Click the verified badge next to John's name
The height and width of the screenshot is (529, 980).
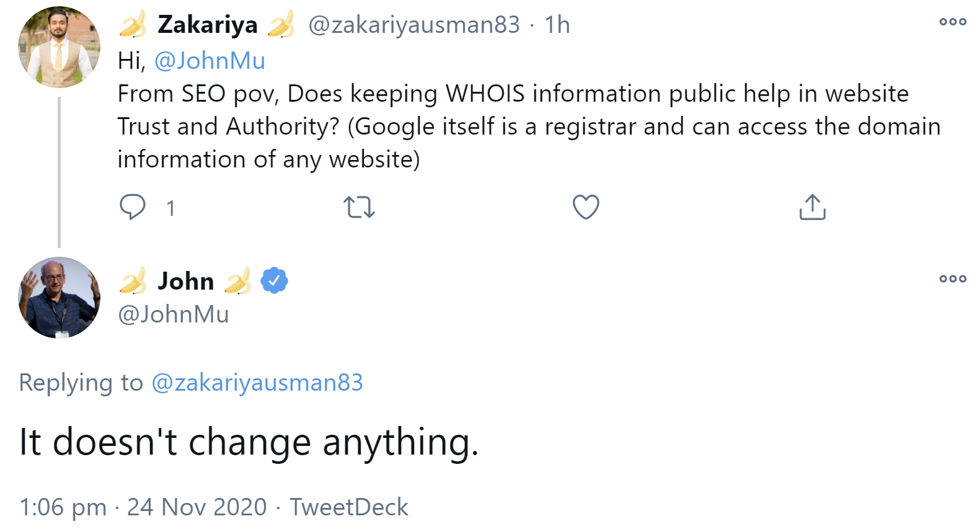[273, 280]
